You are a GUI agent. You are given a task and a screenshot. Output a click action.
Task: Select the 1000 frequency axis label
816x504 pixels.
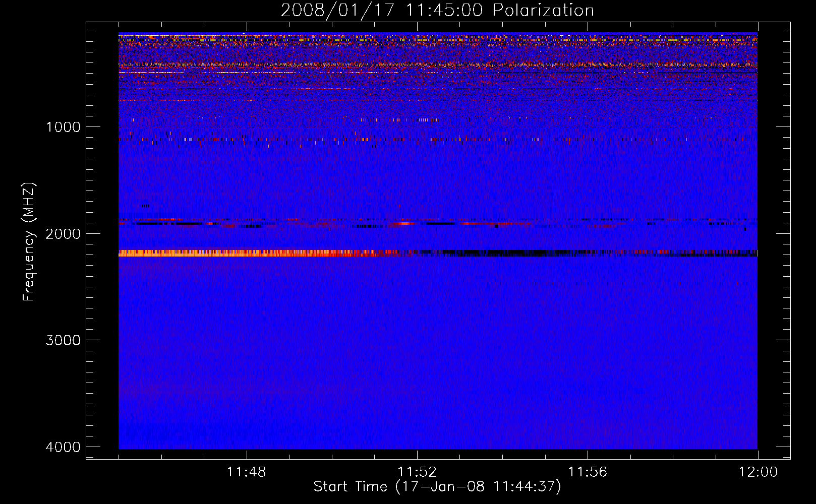(x=63, y=127)
